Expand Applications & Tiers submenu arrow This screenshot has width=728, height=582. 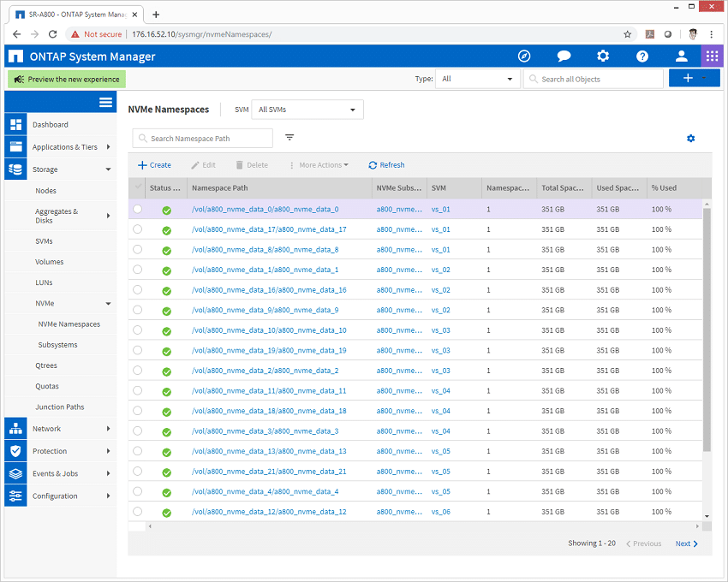pyautogui.click(x=108, y=146)
